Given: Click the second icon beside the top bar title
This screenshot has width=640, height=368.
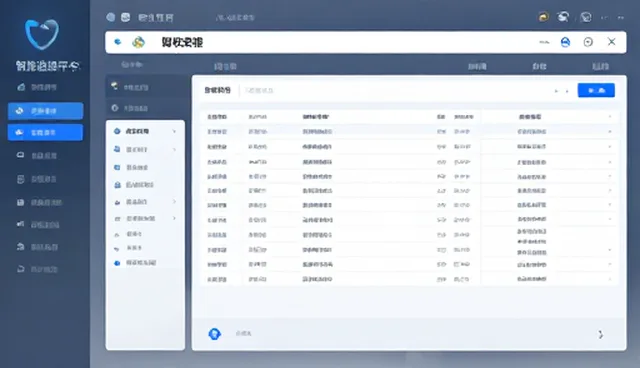Looking at the screenshot, I should tap(126, 17).
